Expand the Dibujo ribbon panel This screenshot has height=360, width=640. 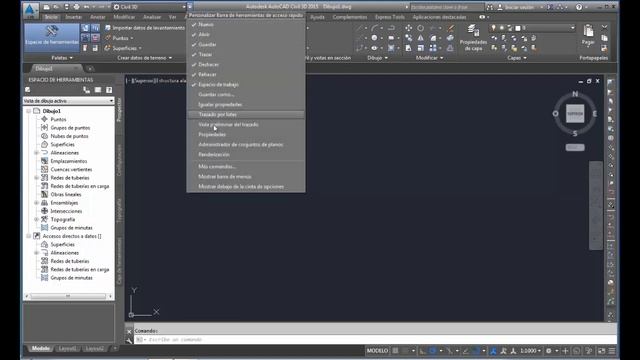377,58
